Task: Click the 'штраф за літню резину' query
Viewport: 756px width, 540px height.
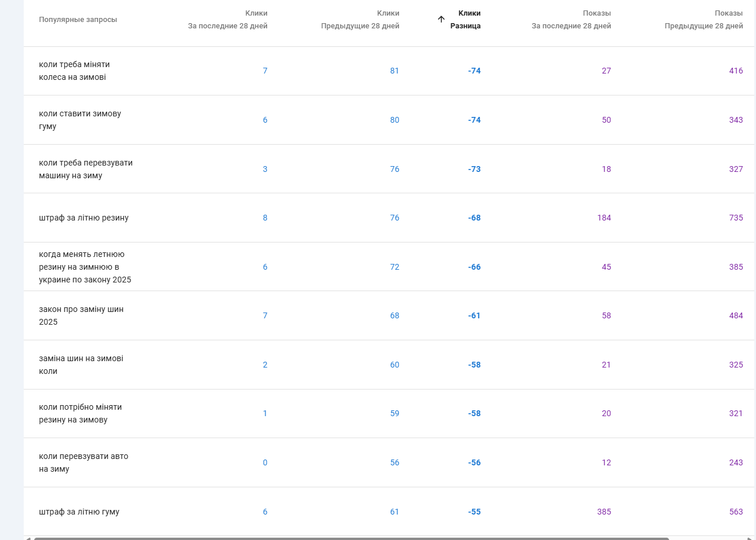Action: (x=84, y=218)
